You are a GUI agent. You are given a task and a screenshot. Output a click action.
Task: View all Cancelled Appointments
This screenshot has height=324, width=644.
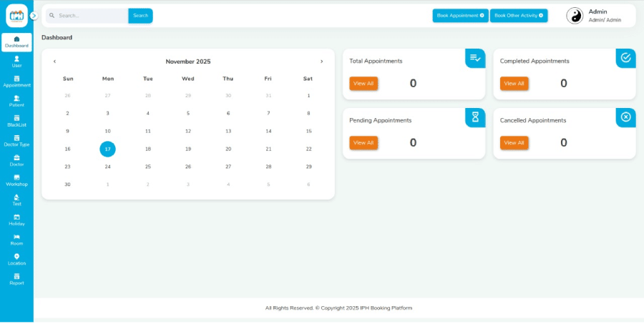514,143
